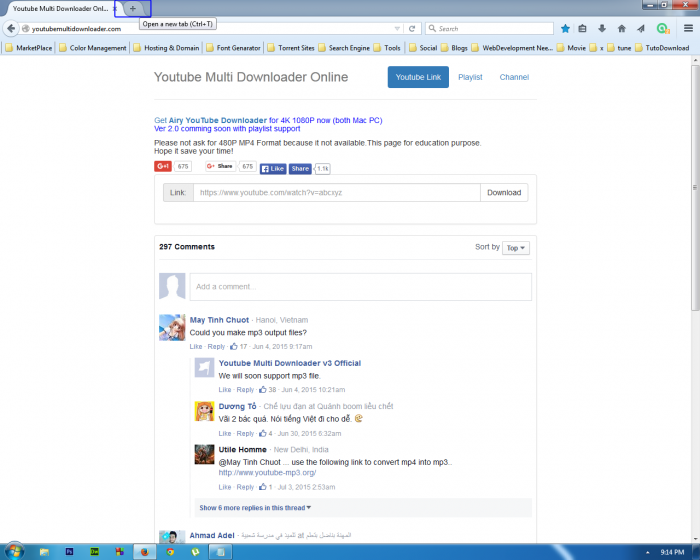Click the Google+ Share button

[x=221, y=166]
